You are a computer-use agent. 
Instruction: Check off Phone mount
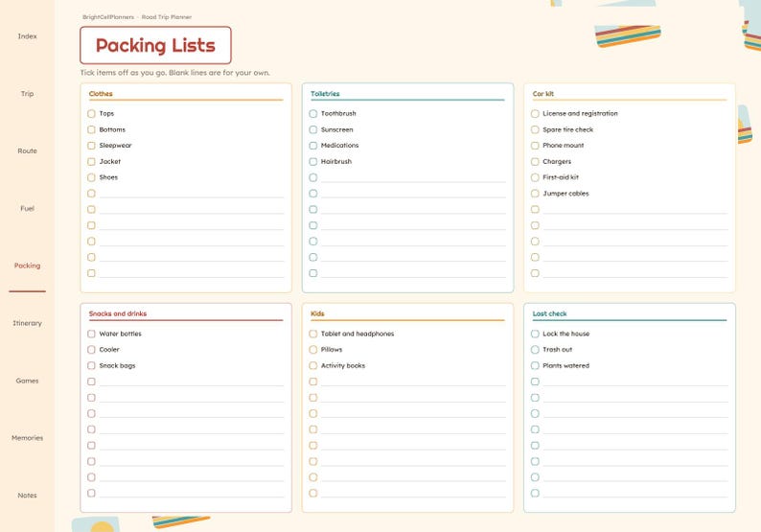point(535,146)
